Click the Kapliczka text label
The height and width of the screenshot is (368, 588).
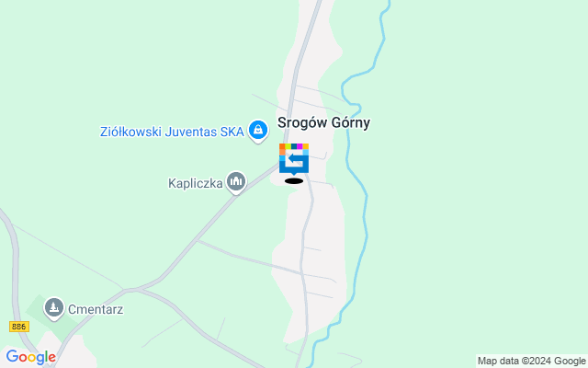pyautogui.click(x=196, y=184)
